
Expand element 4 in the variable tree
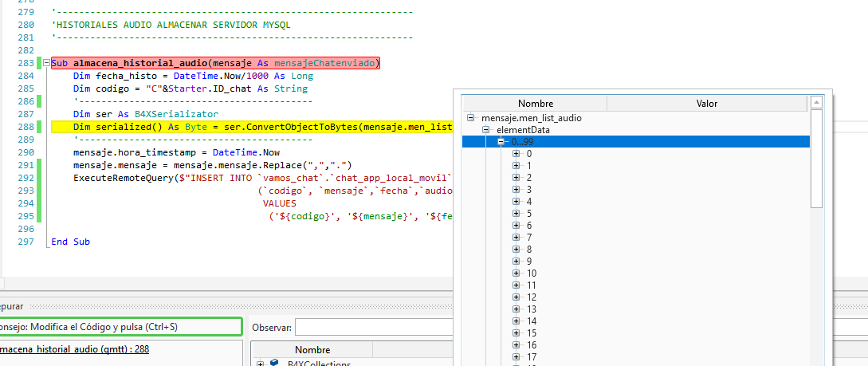516,202
